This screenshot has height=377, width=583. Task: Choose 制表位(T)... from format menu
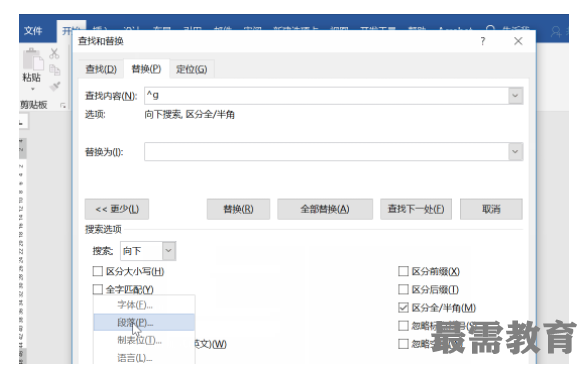point(144,340)
